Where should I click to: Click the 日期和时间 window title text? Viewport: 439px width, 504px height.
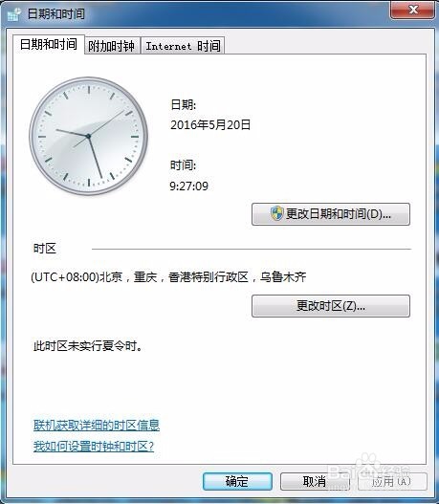coord(56,13)
